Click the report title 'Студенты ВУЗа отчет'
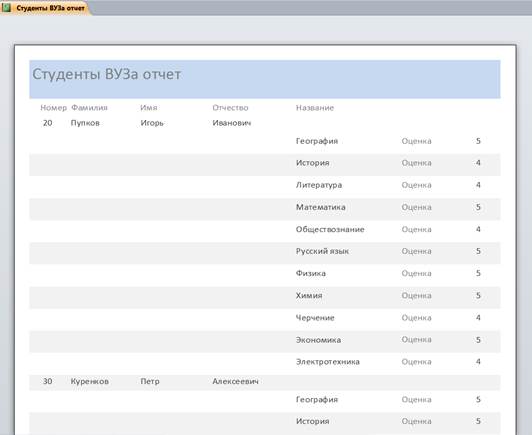The width and height of the screenshot is (532, 435). (x=107, y=74)
